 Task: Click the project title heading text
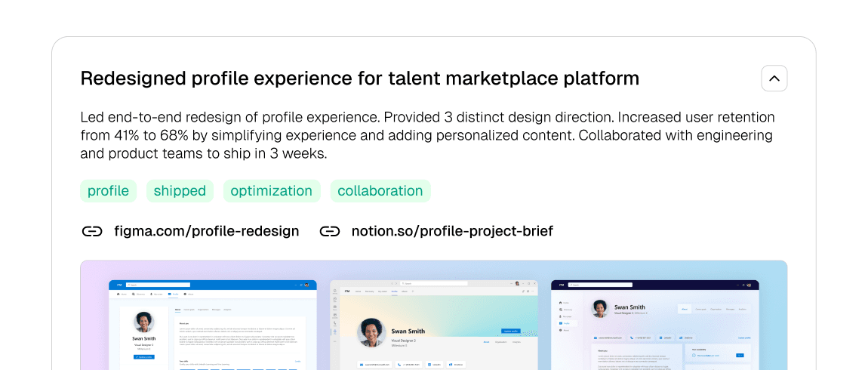359,79
